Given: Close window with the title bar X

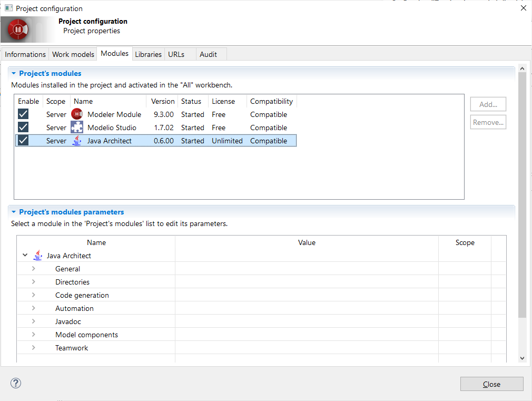Looking at the screenshot, I should click(523, 8).
